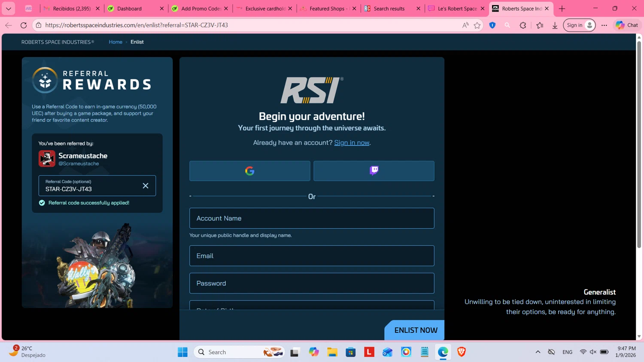Click the Enlist breadcrumb
The height and width of the screenshot is (362, 644).
coord(137,42)
